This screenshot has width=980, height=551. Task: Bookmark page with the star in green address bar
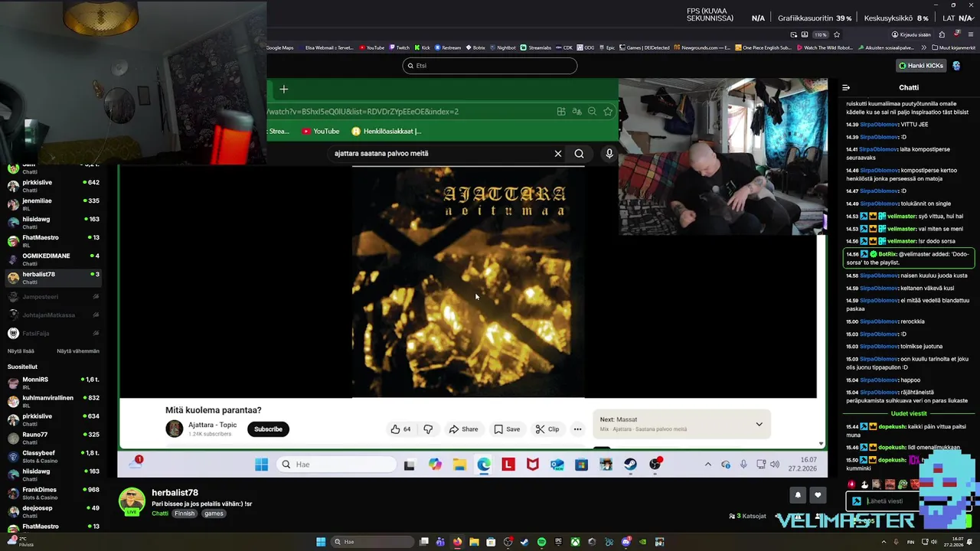[608, 112]
